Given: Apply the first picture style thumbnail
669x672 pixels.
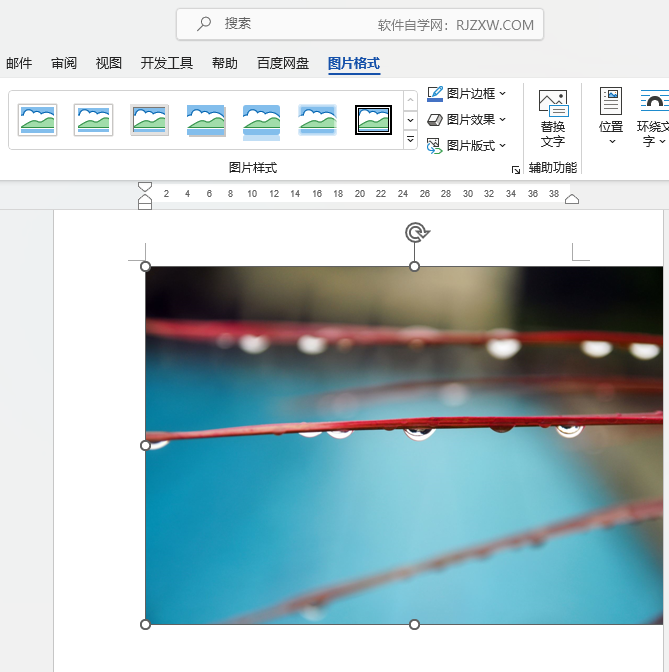Looking at the screenshot, I should click(x=37, y=120).
